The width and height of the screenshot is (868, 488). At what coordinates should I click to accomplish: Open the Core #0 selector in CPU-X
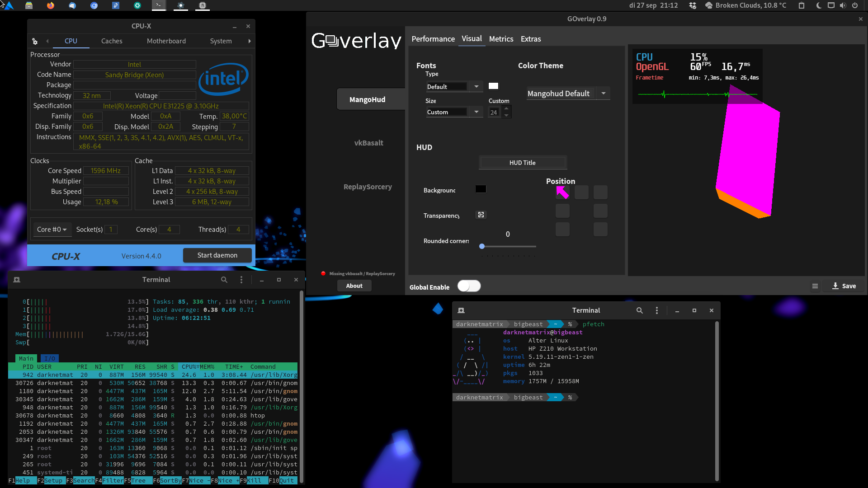tap(52, 230)
